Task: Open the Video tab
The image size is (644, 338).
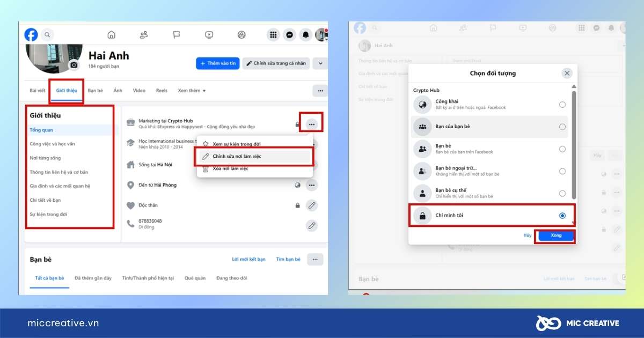Action: 139,91
